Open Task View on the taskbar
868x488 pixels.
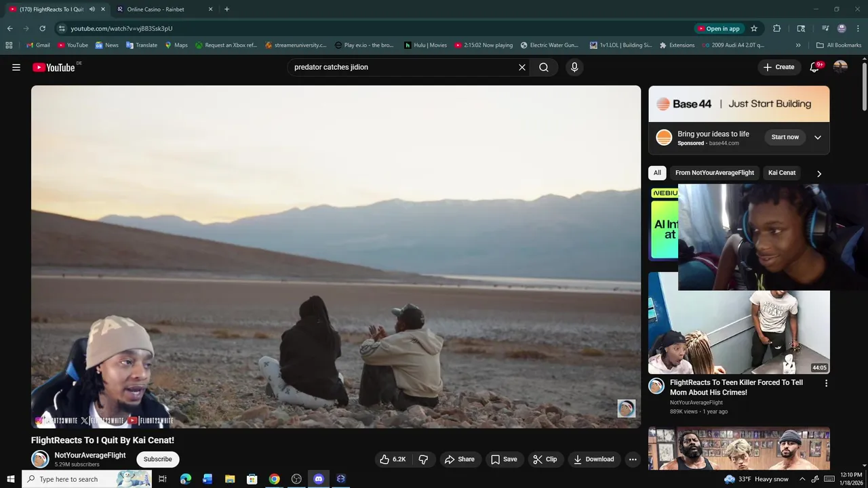coord(163,479)
